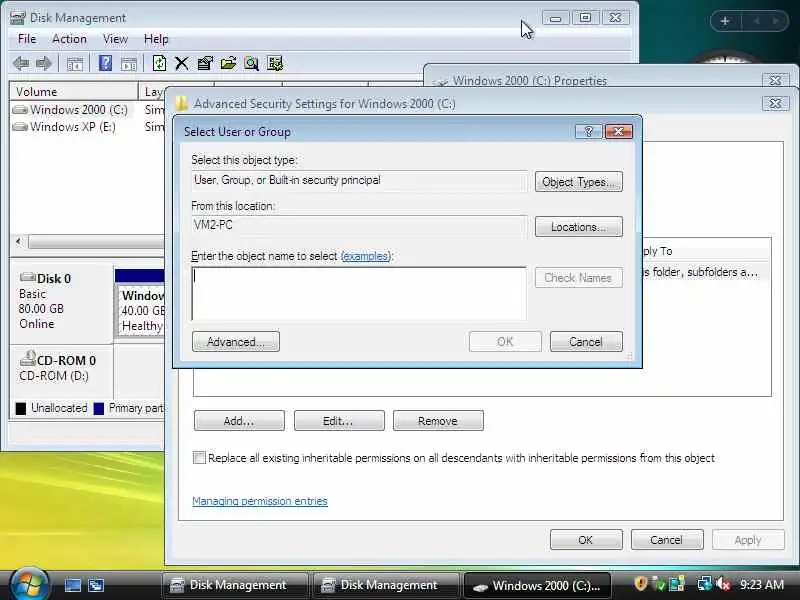Click the network tray icon
800x600 pixels.
pyautogui.click(x=705, y=584)
